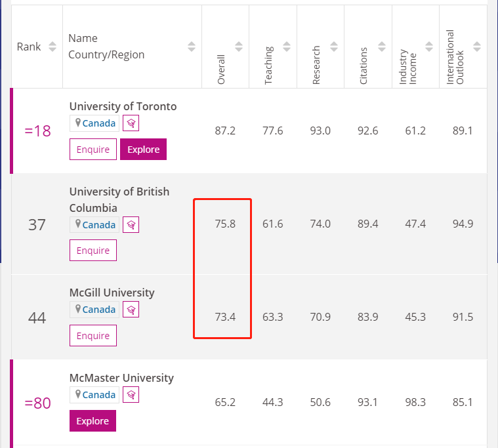Select Toronto research score 93.0

320,131
